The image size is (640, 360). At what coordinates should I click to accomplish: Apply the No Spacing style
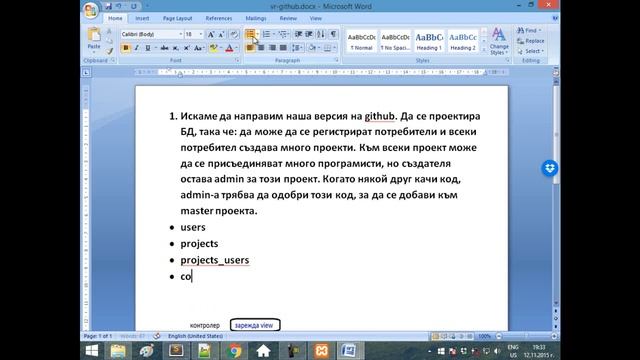tap(395, 41)
